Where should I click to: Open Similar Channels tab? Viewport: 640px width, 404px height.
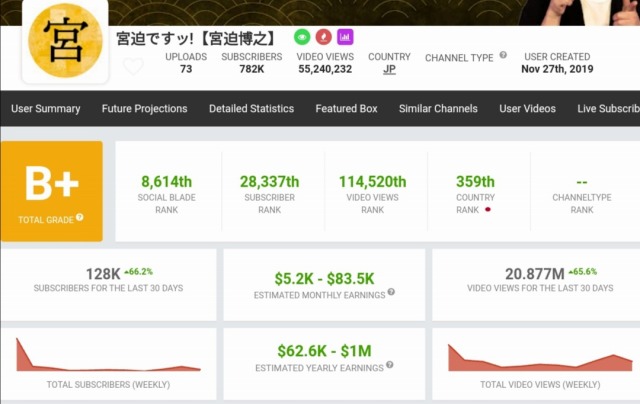tap(438, 109)
